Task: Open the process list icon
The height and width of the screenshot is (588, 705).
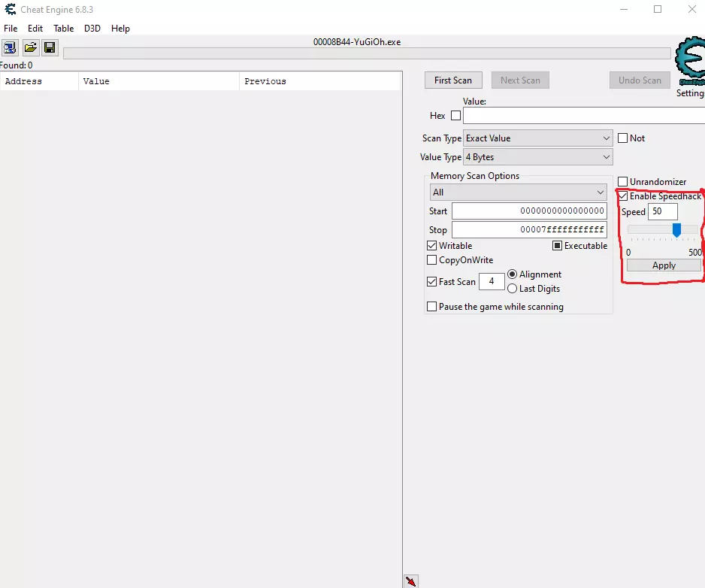Action: point(10,47)
